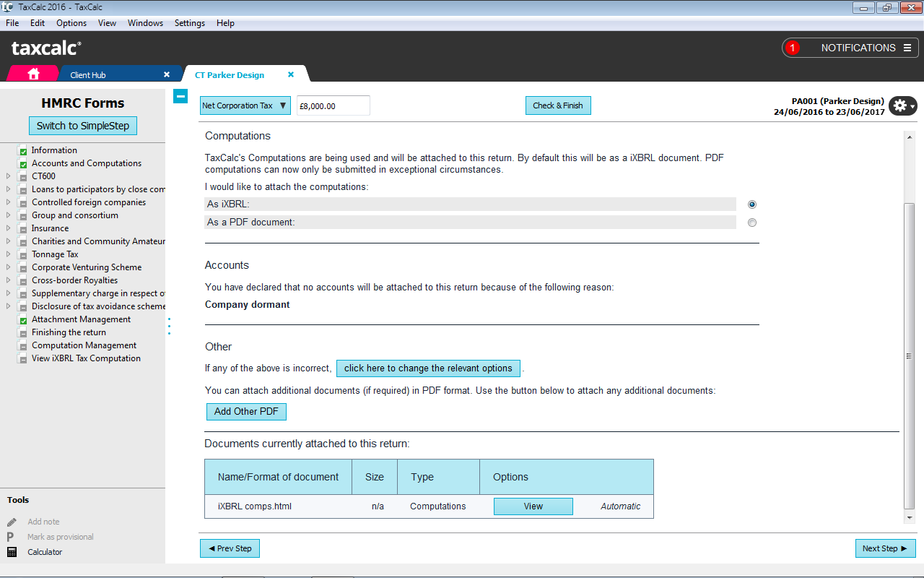Click the Finishing the return status icon
The height and width of the screenshot is (578, 924).
[23, 333]
